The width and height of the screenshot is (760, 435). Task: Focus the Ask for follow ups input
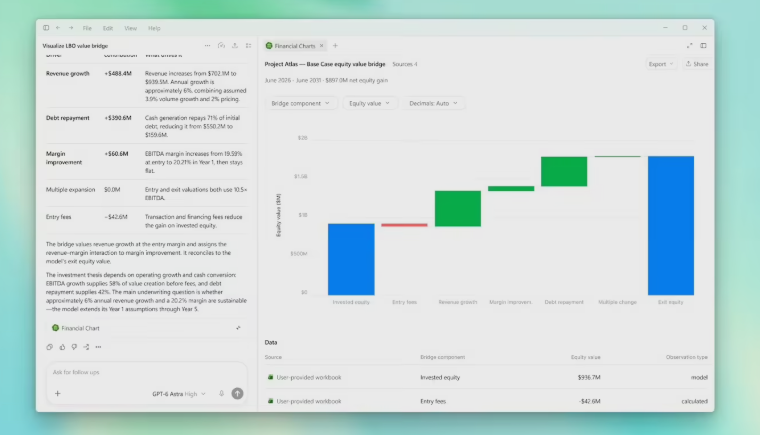click(146, 372)
